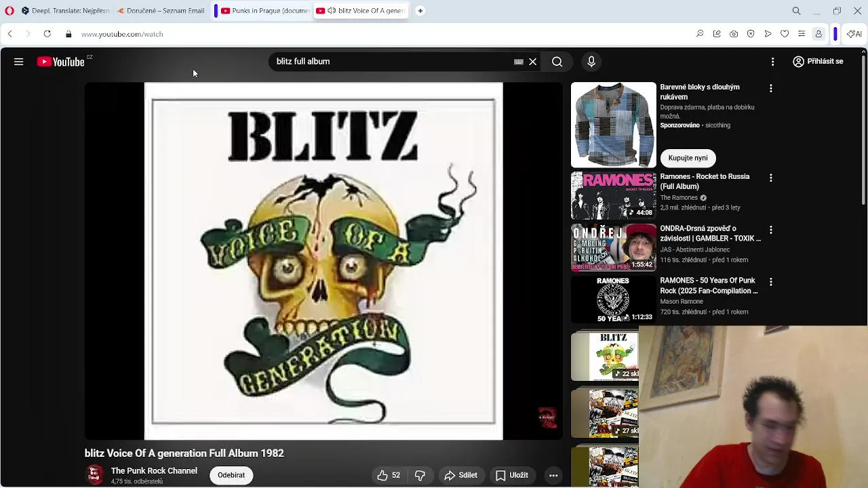This screenshot has width=868, height=488.
Task: Go back with the browser back arrow
Action: pos(9,34)
